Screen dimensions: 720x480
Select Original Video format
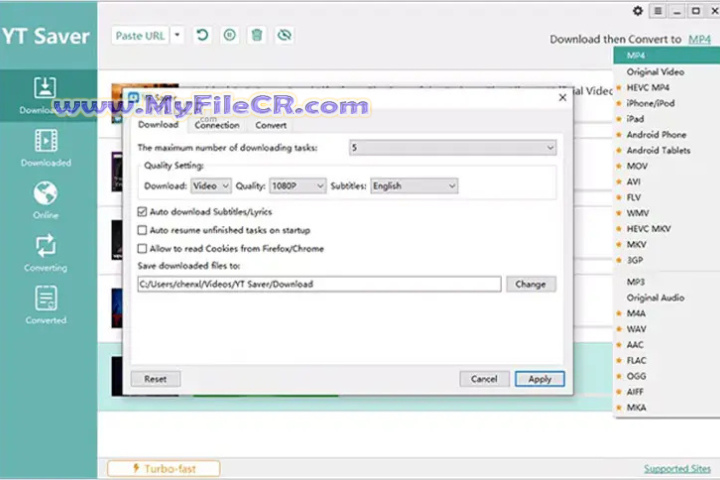[667, 72]
